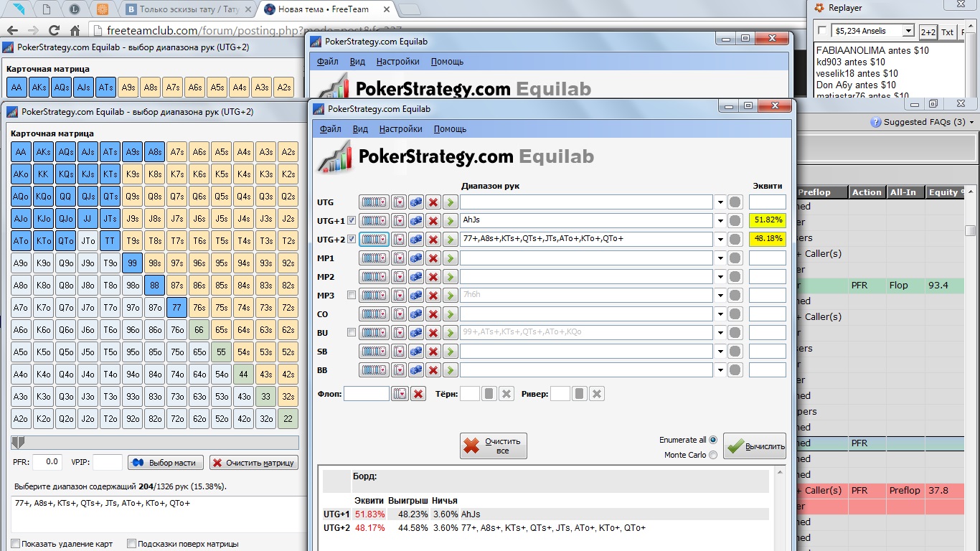Open the card picker icon in SB row
The image size is (980, 551).
coord(400,352)
